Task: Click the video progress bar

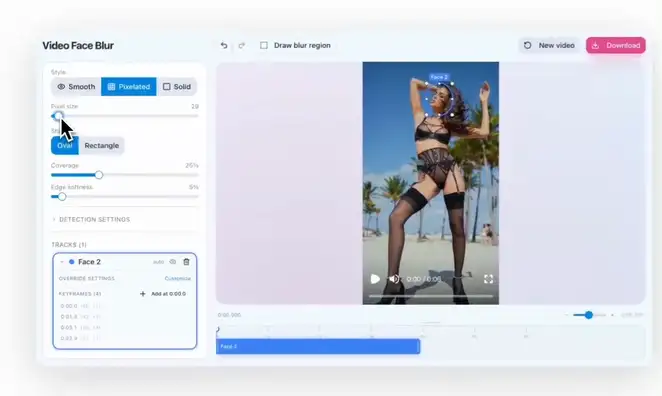Action: (431, 296)
